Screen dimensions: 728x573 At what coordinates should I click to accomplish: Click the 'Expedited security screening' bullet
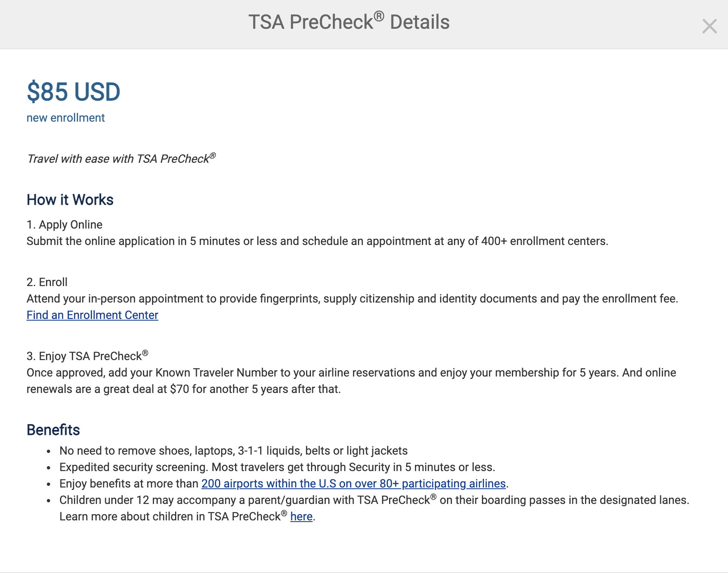[277, 467]
